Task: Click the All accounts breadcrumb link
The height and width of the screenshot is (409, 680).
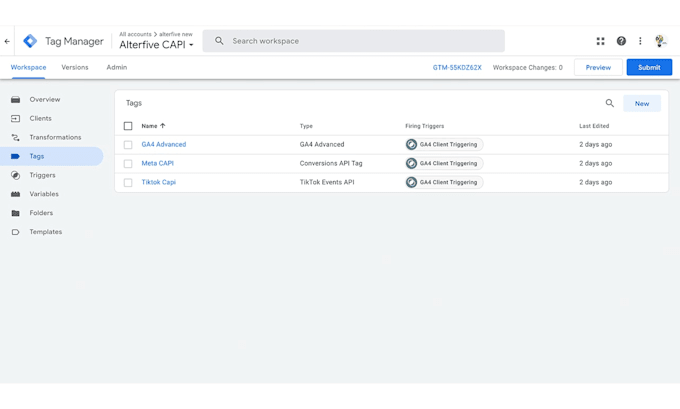Action: click(x=135, y=34)
